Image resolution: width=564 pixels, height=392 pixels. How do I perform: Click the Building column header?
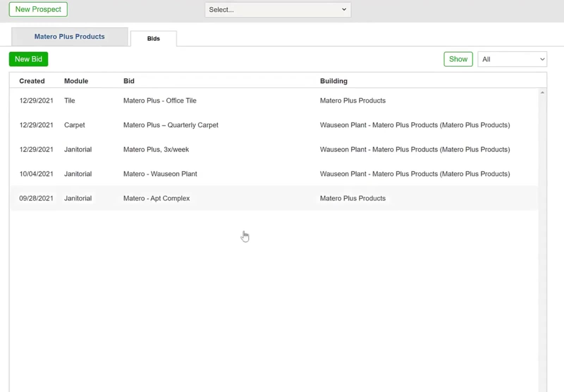pos(334,81)
